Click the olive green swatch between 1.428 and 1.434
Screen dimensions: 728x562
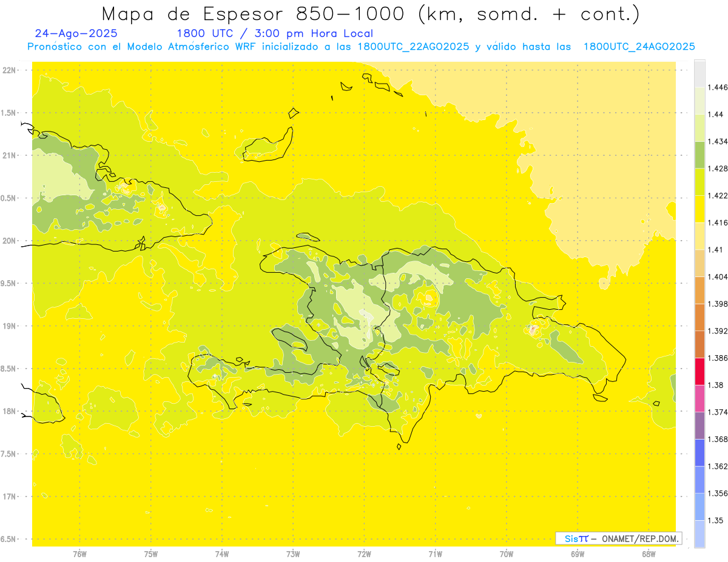pyautogui.click(x=699, y=155)
